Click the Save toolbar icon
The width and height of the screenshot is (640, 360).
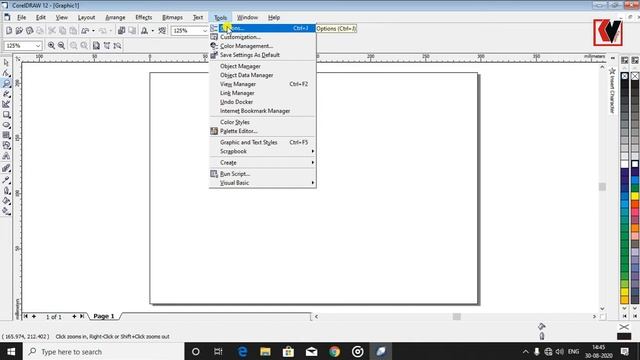29,31
